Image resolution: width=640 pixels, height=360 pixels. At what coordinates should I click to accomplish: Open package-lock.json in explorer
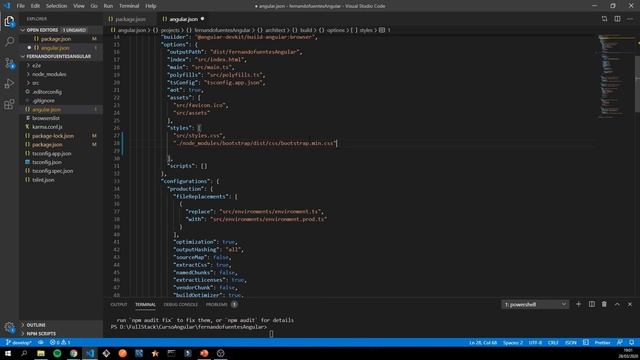click(x=53, y=136)
